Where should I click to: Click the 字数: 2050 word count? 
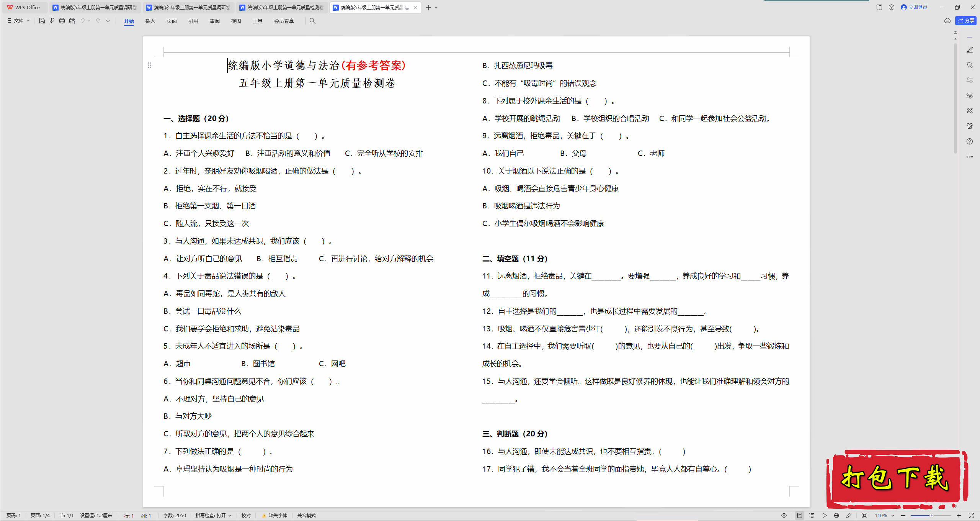click(175, 516)
